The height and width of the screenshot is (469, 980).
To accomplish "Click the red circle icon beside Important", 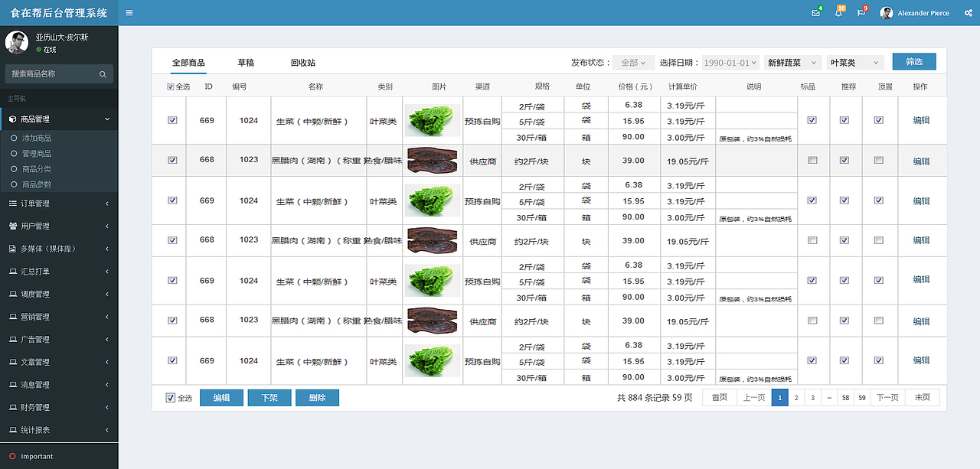I will point(12,456).
